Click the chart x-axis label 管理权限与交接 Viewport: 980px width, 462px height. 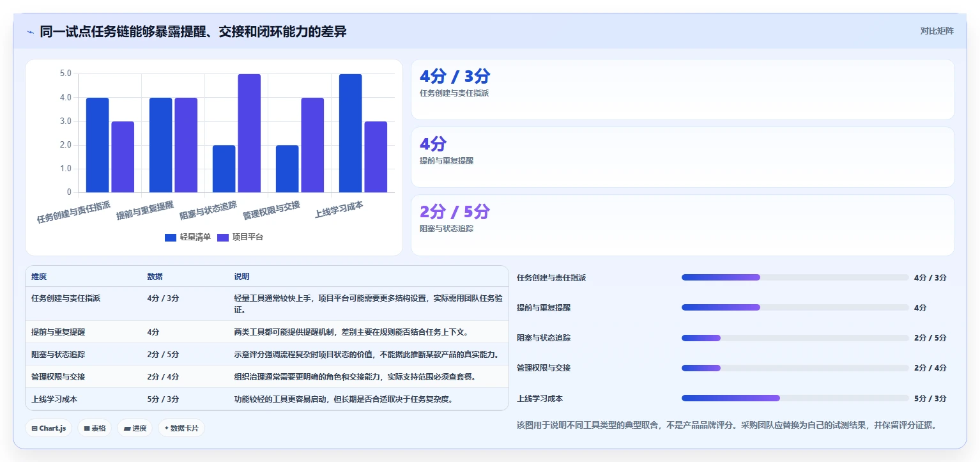(272, 210)
